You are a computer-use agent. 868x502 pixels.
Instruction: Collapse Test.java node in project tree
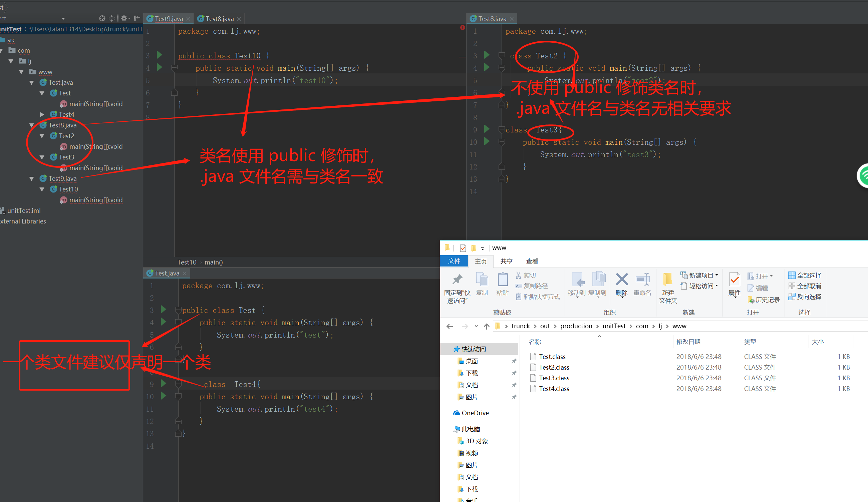coord(32,83)
